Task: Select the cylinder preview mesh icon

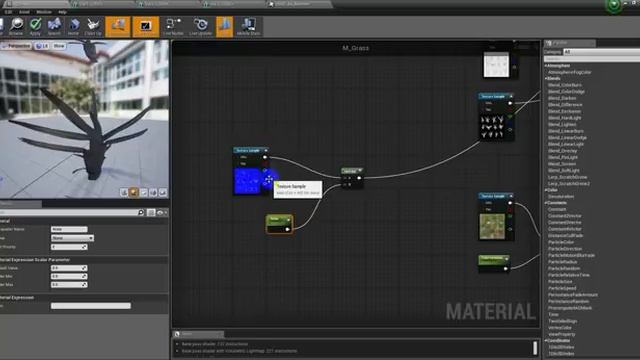Action: 124,192
